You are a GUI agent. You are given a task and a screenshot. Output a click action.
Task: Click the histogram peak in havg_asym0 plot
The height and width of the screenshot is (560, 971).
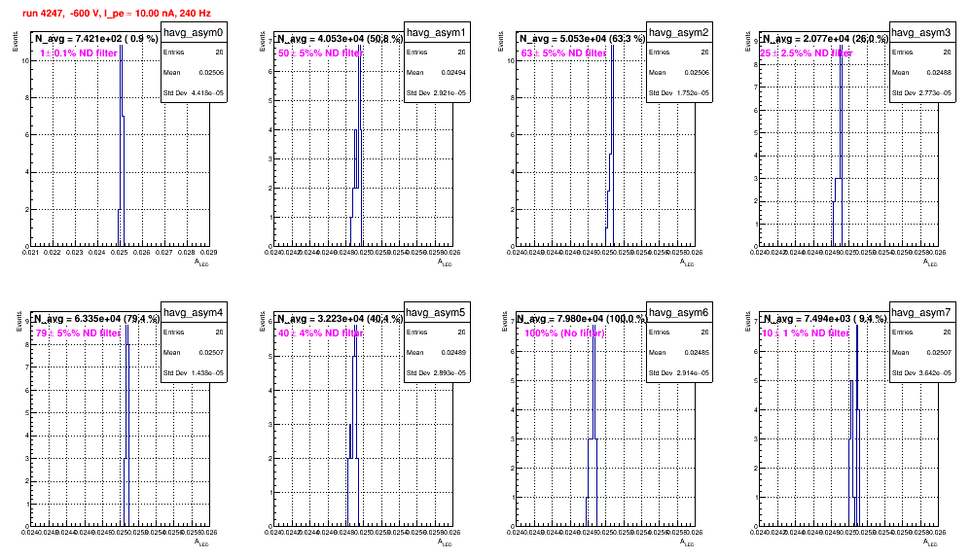[121, 46]
